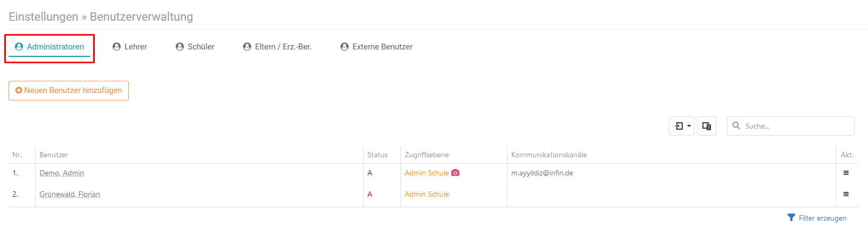Click the funnel filter icon
This screenshot has width=868, height=236.
point(791,217)
